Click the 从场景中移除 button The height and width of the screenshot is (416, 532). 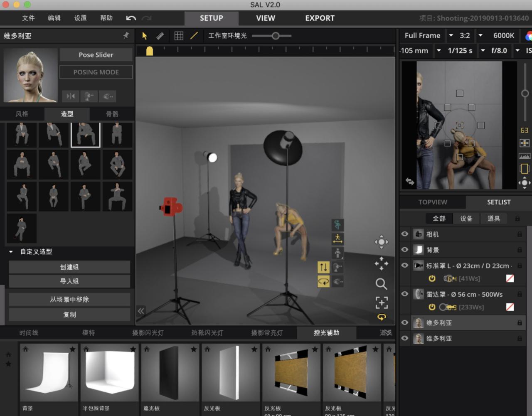pyautogui.click(x=69, y=299)
